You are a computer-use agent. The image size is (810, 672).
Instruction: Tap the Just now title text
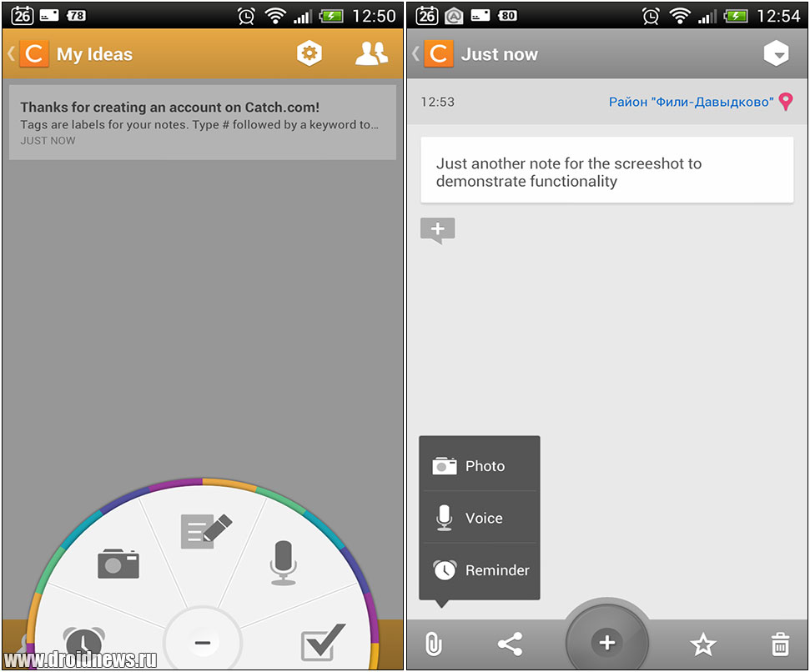[x=500, y=54]
